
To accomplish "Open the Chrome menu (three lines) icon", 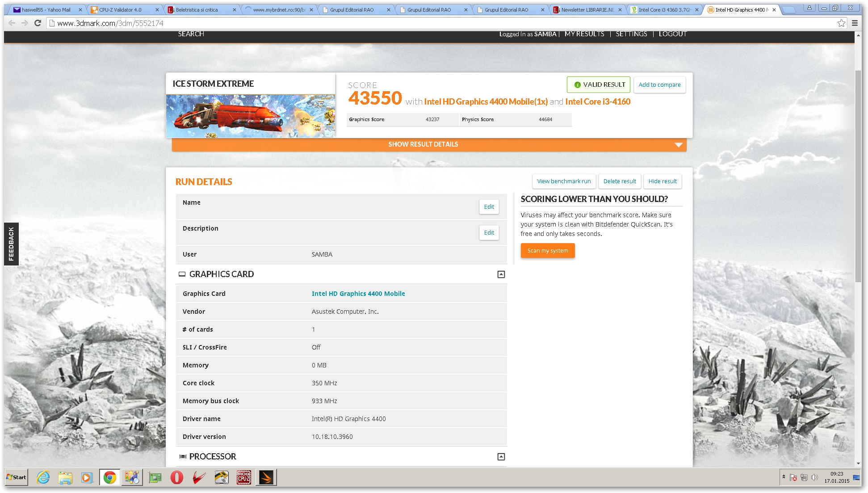I will 855,23.
